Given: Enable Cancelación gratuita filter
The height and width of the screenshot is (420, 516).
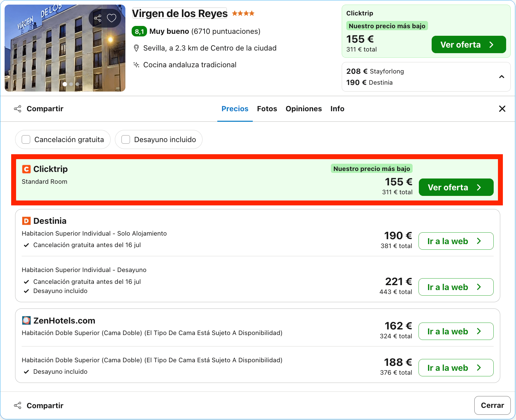Looking at the screenshot, I should coord(63,139).
